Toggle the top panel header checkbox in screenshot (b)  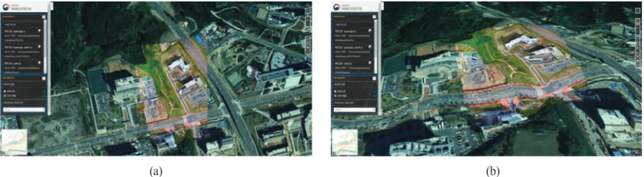tap(374, 17)
